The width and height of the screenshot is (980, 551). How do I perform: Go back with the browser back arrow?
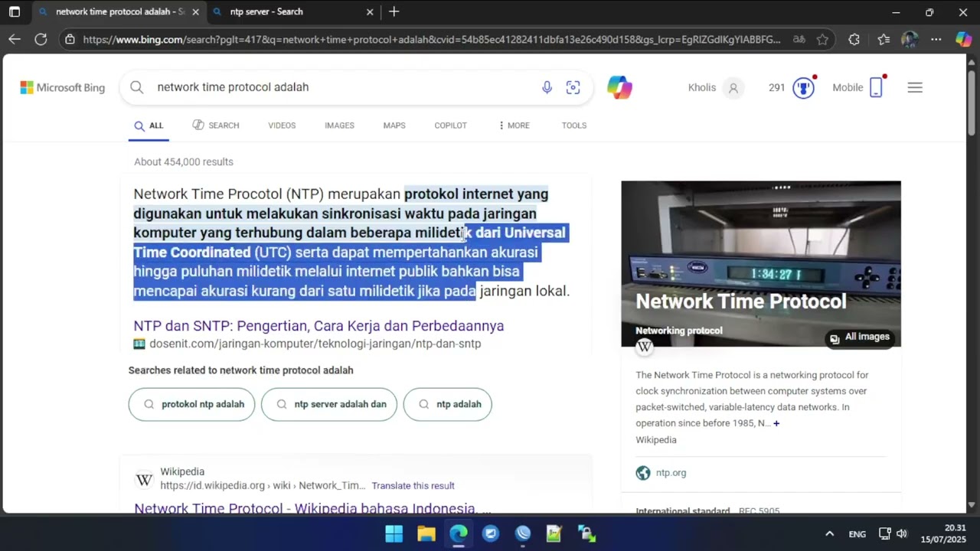pos(15,40)
